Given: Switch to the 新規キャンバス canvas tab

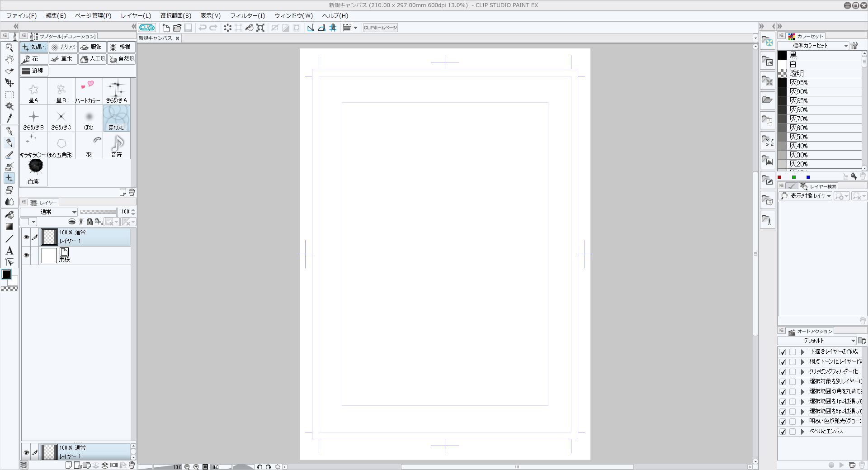Looking at the screenshot, I should [156, 38].
